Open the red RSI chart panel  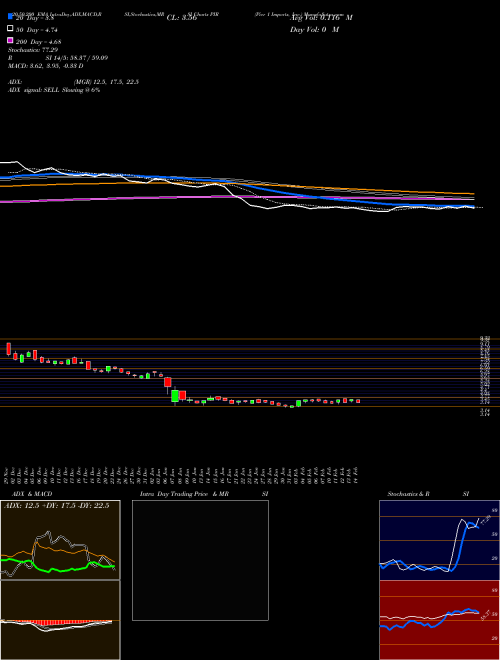[439, 620]
